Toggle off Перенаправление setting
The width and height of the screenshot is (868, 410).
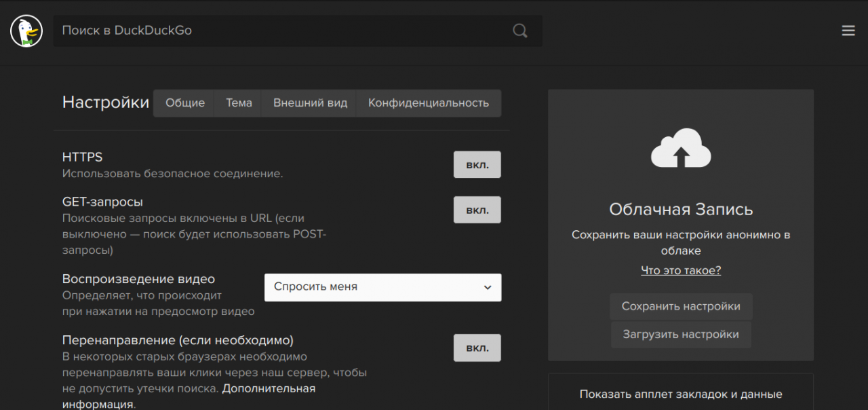(x=477, y=348)
